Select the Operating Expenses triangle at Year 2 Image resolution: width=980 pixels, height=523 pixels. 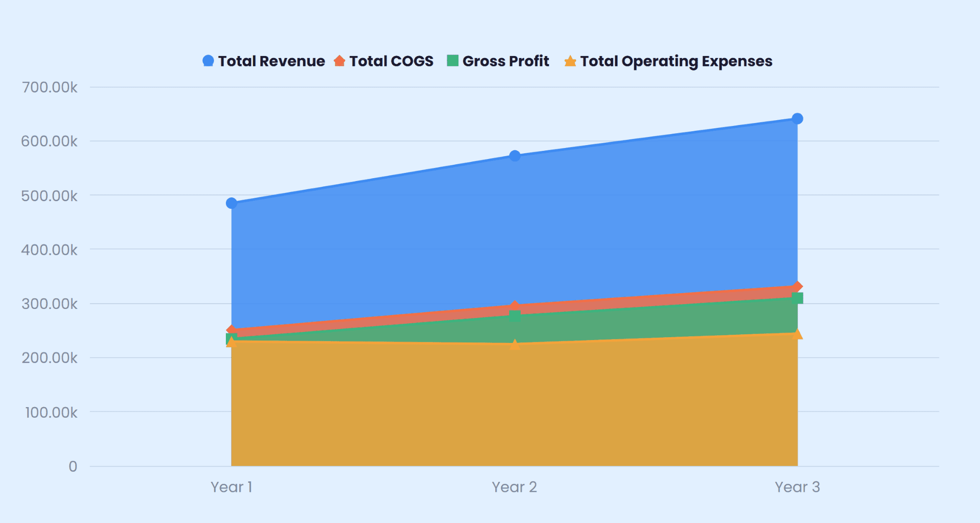(515, 344)
